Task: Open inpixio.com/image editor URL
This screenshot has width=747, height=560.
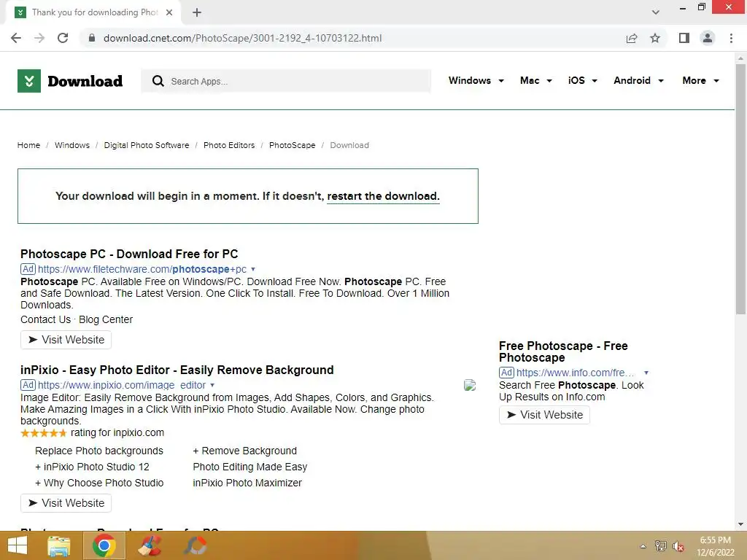Action: [122, 385]
